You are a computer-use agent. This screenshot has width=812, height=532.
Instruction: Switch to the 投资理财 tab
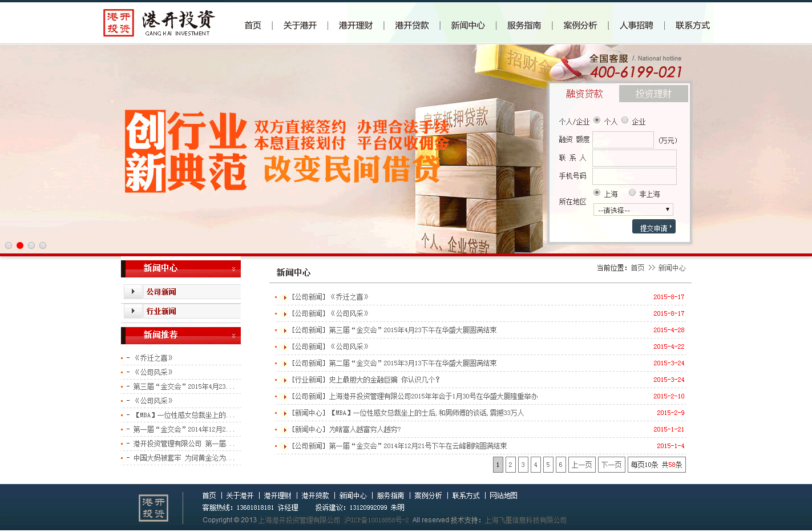tap(653, 94)
